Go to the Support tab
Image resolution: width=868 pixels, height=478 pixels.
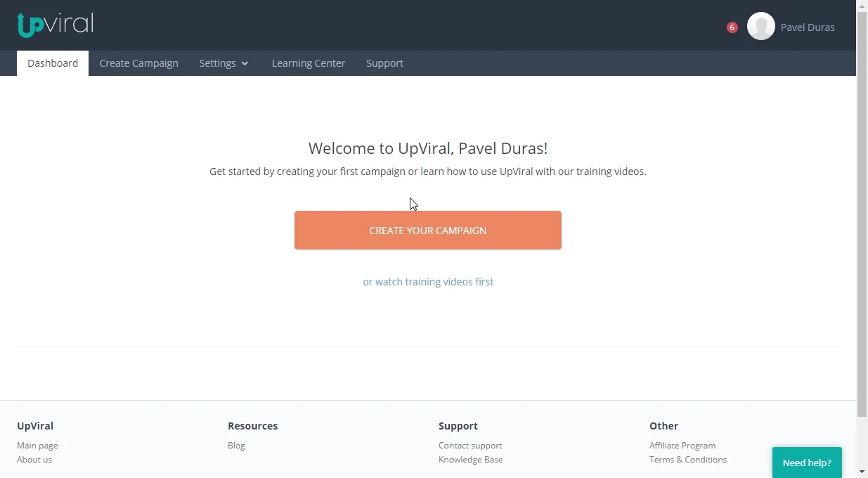384,63
